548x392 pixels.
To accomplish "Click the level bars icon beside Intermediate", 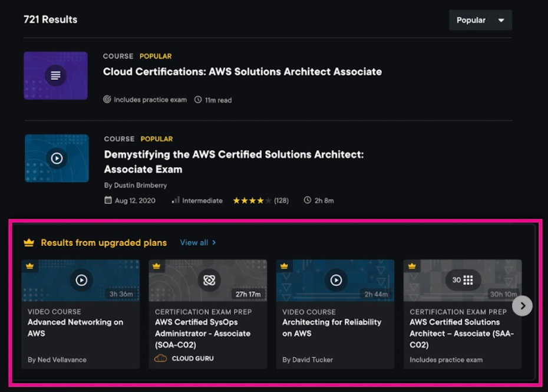I will click(x=176, y=200).
